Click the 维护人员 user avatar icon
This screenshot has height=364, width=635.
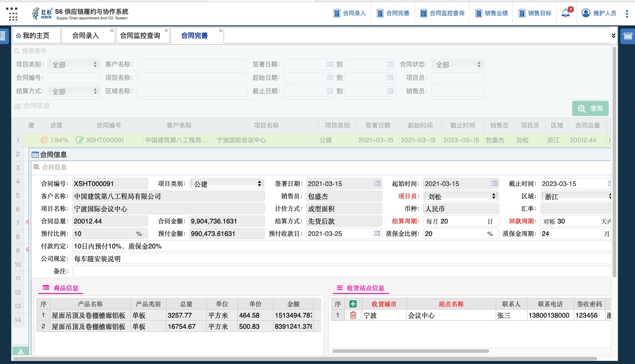tap(586, 13)
